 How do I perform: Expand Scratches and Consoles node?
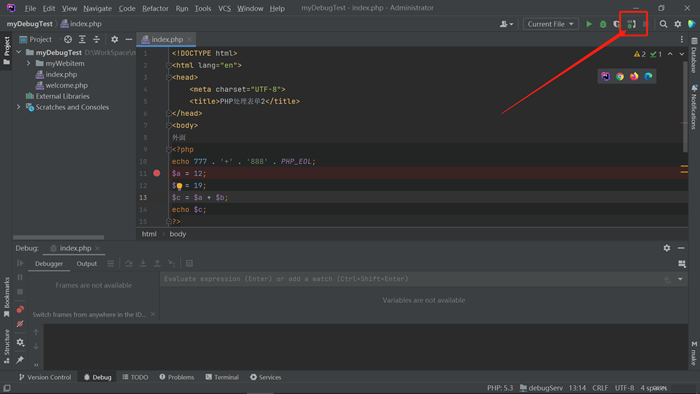click(x=19, y=107)
